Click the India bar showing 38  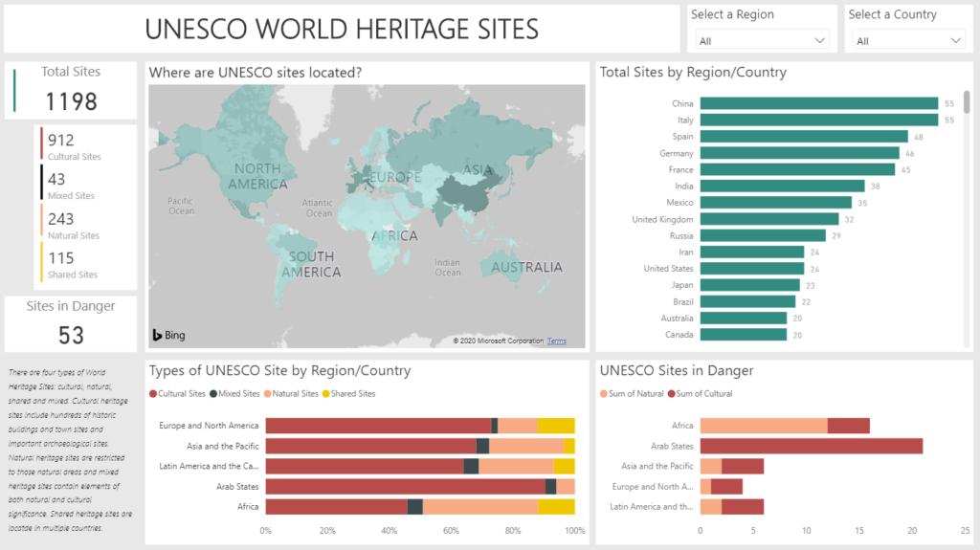[782, 187]
